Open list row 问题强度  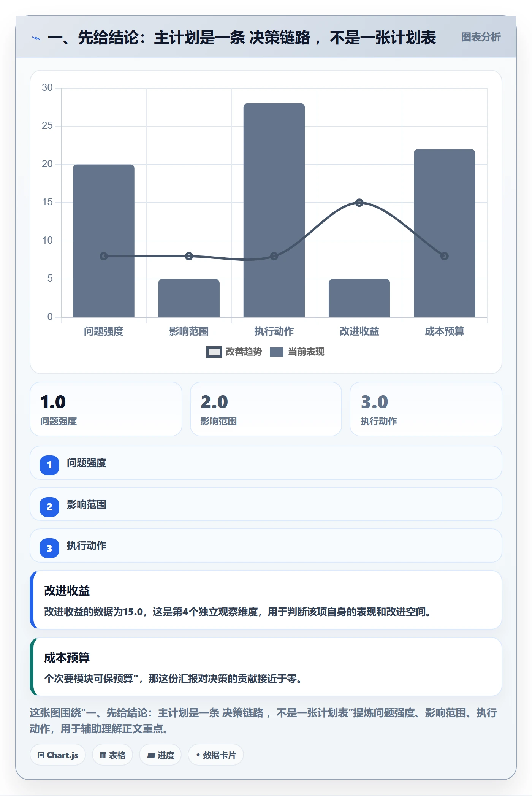266,463
